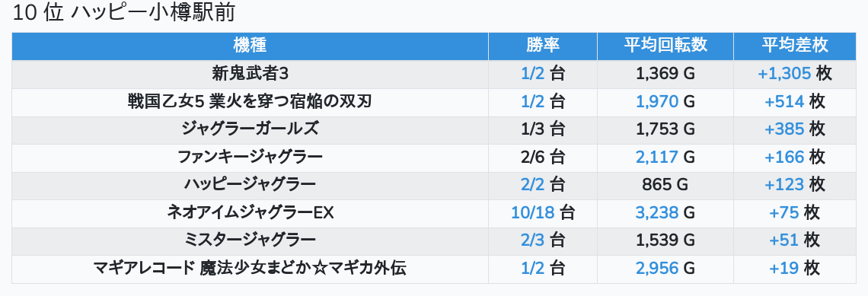Sort by the 平均差枚 column header
Screen dimensions: 868x296
coord(794,46)
